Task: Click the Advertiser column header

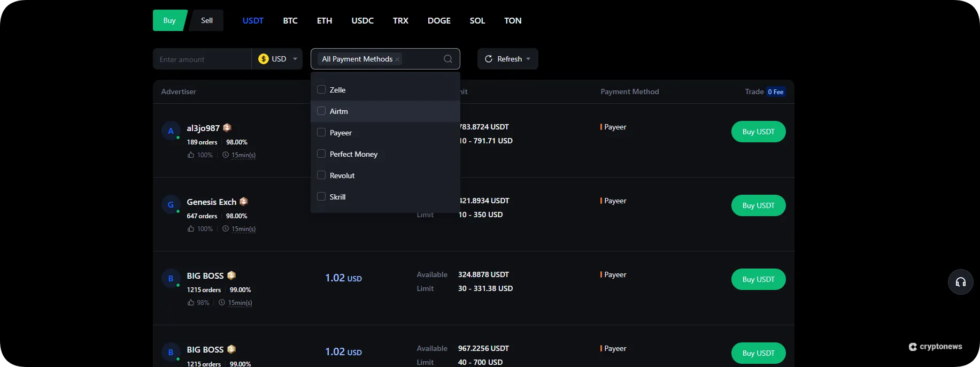Action: [x=179, y=91]
